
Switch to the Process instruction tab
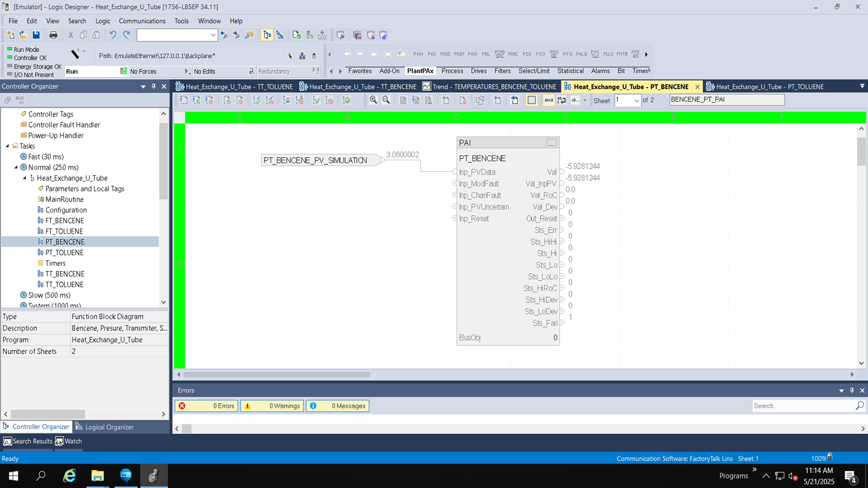(x=452, y=71)
